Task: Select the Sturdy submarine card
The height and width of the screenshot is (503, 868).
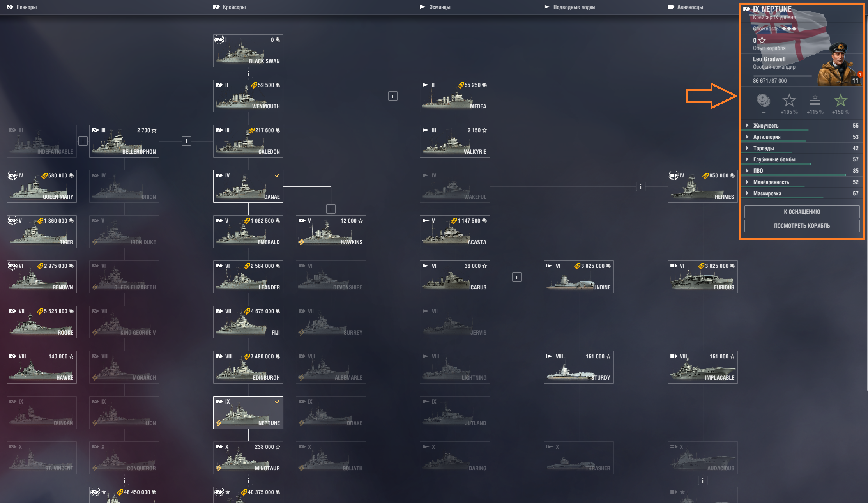Action: 579,367
